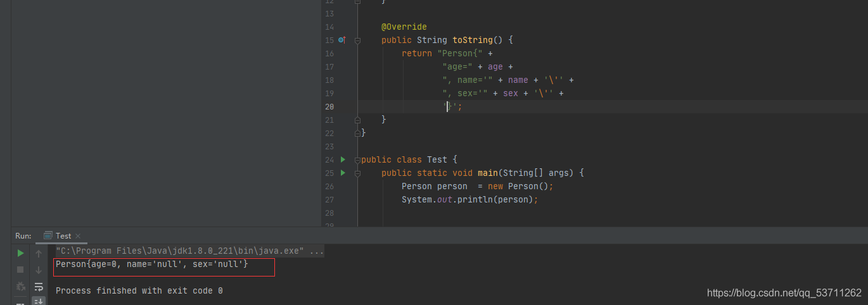Click 'Process finished with exit code 0' text
This screenshot has height=305, width=868.
pyautogui.click(x=139, y=290)
